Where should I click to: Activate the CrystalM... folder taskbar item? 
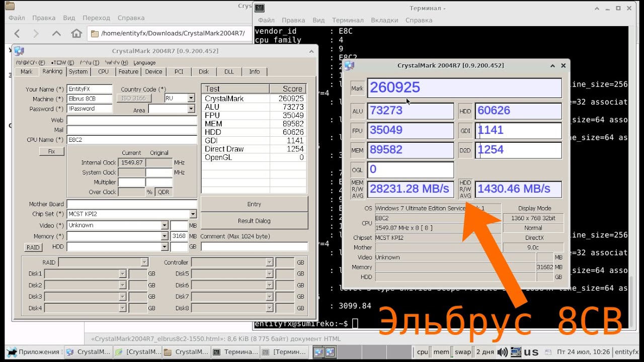point(186,352)
